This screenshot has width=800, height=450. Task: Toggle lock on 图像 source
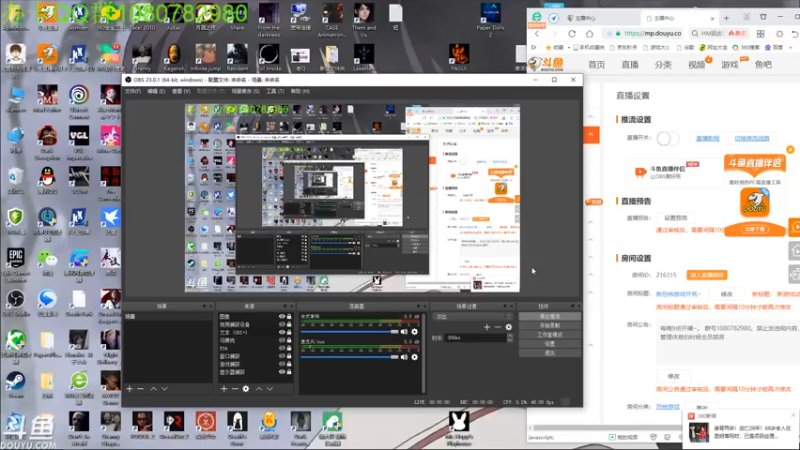289,316
